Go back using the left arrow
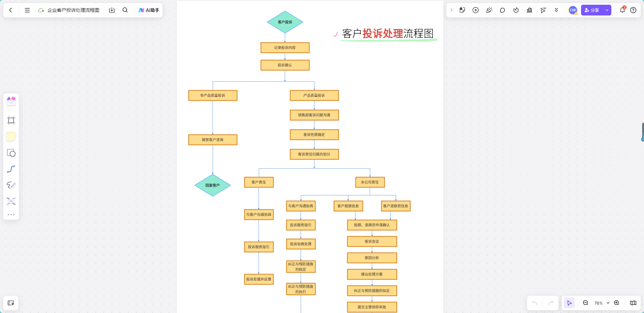Image resolution: width=644 pixels, height=313 pixels. pyautogui.click(x=11, y=10)
